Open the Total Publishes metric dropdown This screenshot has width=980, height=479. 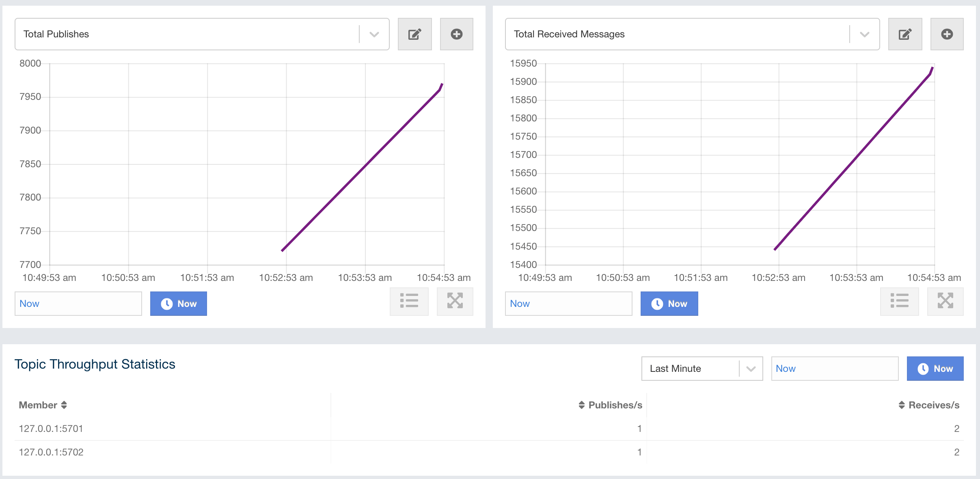tap(374, 34)
